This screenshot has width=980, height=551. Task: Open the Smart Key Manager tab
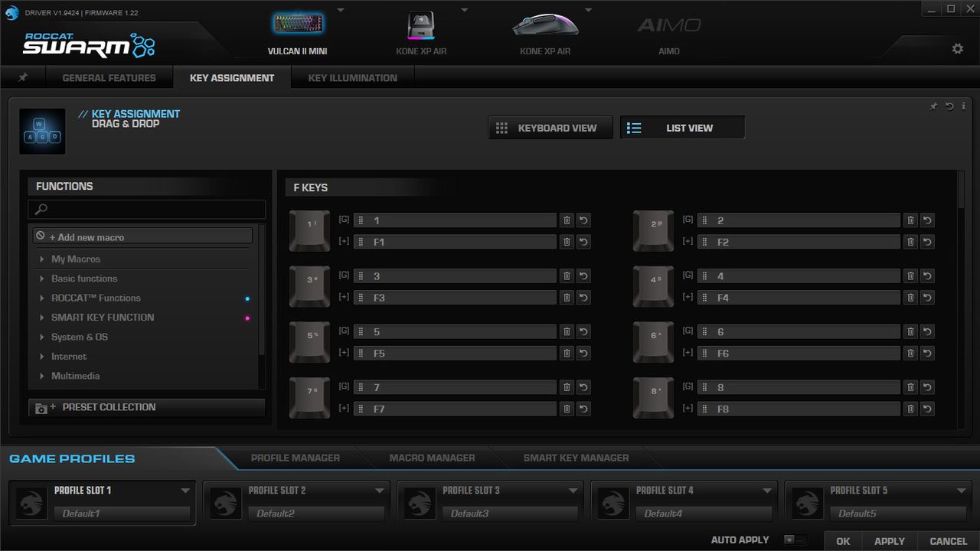coord(577,458)
